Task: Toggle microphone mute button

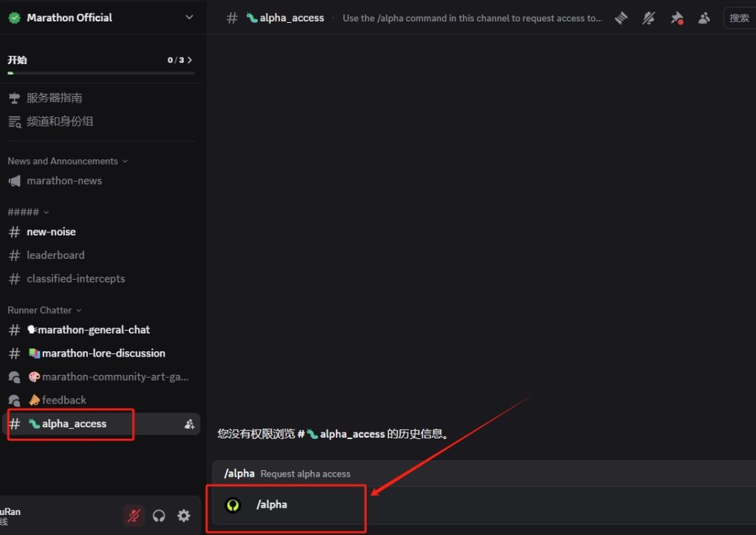Action: point(134,516)
